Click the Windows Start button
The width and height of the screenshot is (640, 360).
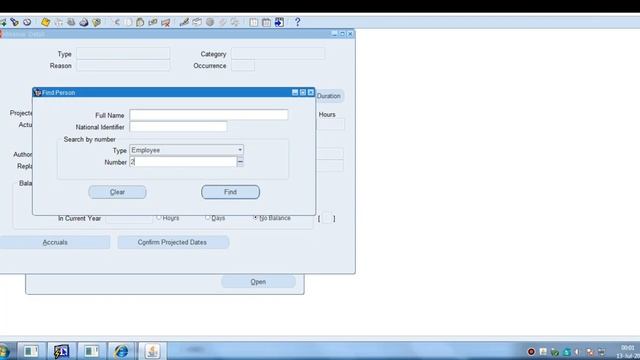(x=4, y=351)
